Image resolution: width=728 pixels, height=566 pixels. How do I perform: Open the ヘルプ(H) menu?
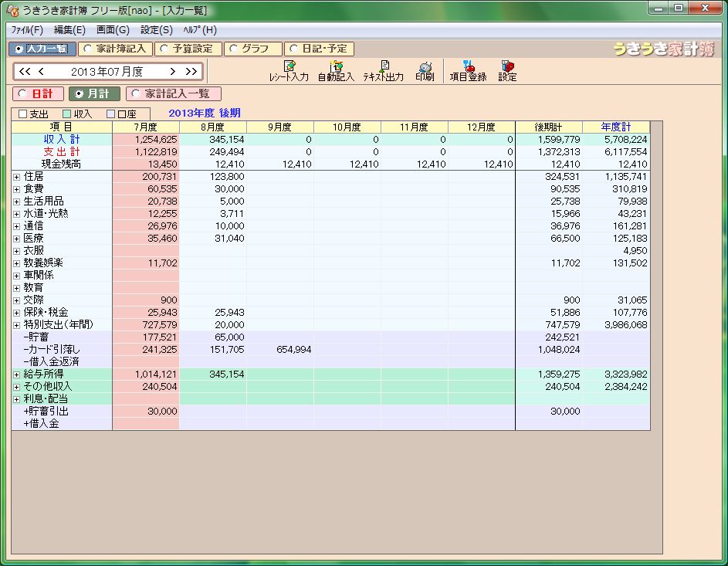200,30
